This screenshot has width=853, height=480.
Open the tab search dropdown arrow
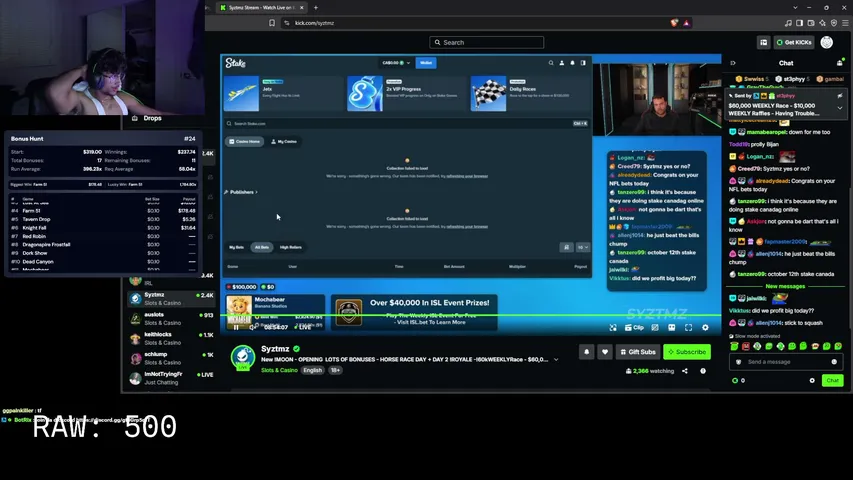795,8
